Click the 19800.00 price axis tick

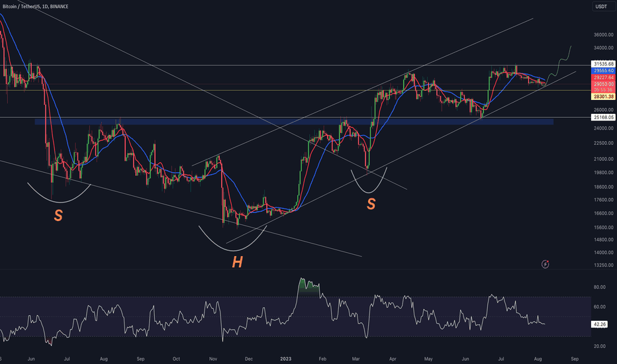click(604, 173)
